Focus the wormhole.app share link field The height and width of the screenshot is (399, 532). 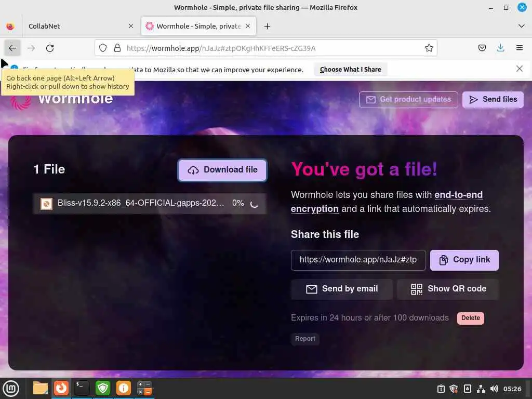[x=358, y=260]
